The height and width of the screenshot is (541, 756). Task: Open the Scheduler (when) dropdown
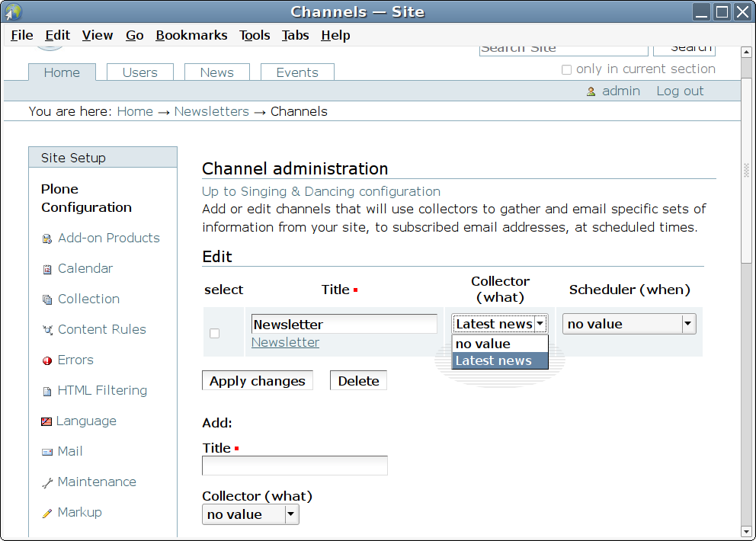coord(629,324)
